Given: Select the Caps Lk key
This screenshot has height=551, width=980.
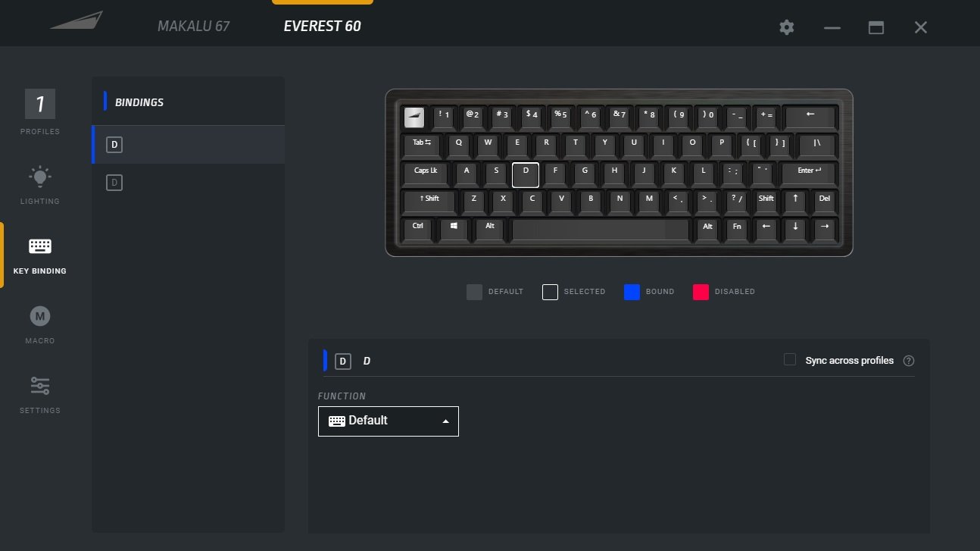Looking at the screenshot, I should tap(426, 172).
